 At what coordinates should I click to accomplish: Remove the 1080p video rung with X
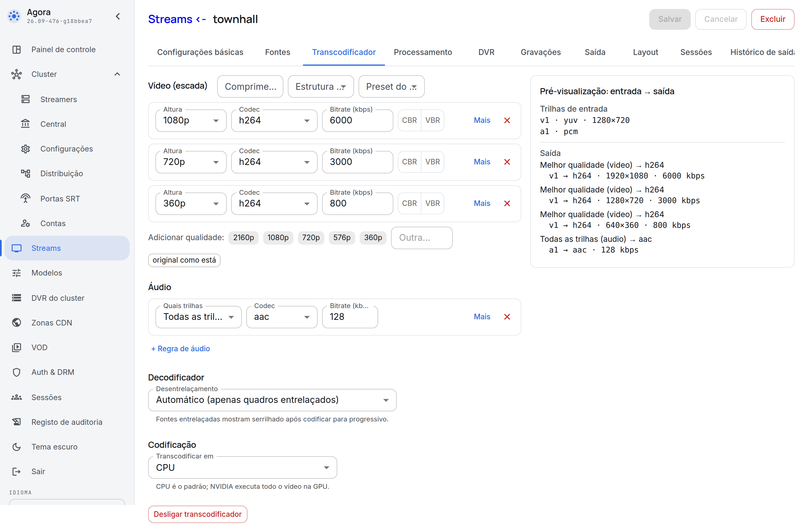pyautogui.click(x=507, y=121)
